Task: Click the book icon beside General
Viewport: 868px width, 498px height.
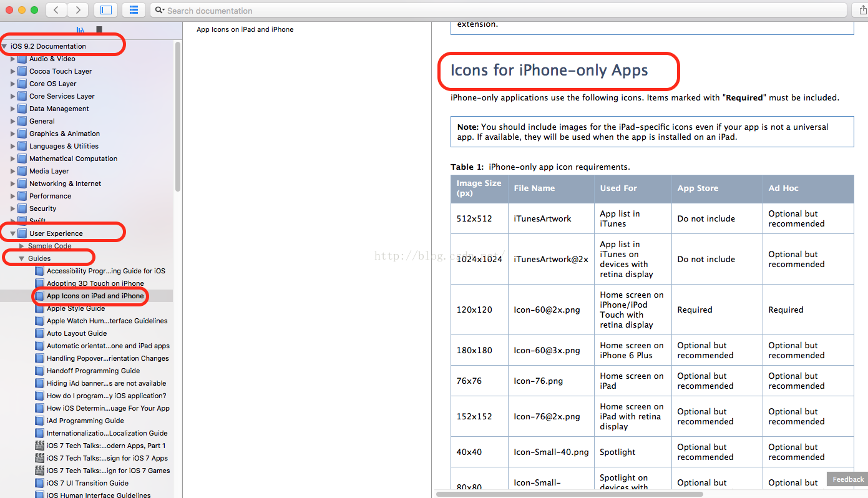Action: (22, 121)
